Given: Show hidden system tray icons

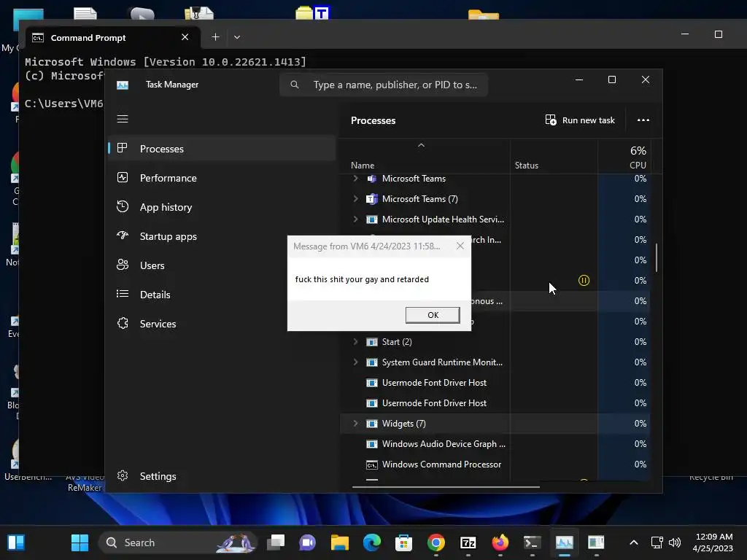Looking at the screenshot, I should point(634,542).
